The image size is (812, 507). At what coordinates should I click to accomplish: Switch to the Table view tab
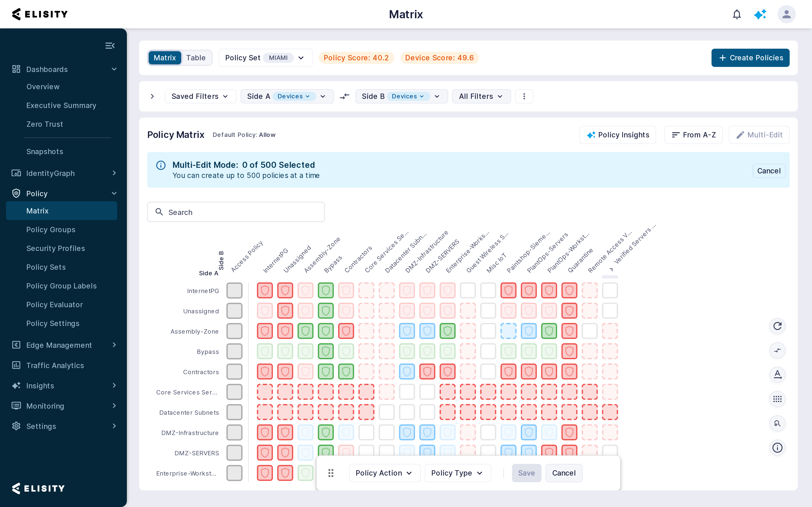pos(196,58)
